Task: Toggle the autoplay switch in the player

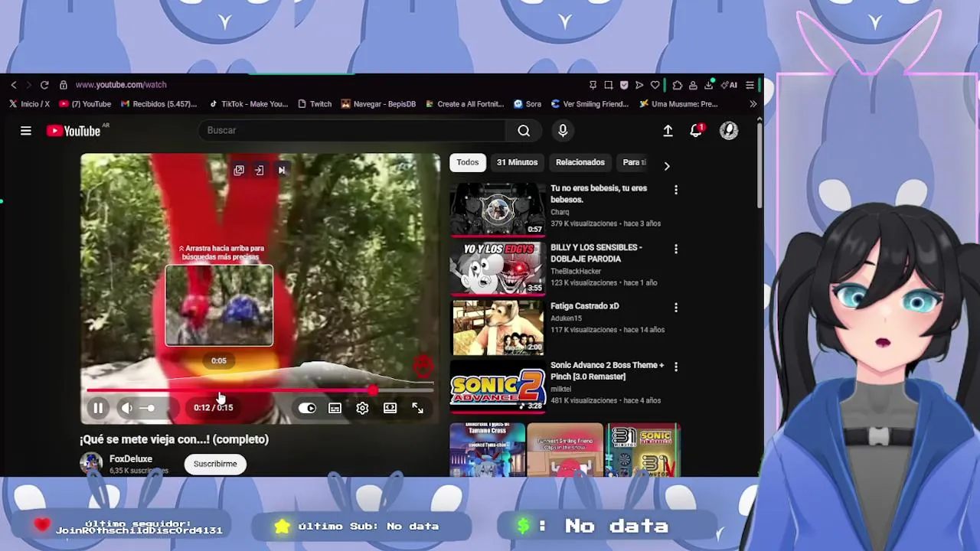Action: pyautogui.click(x=307, y=409)
